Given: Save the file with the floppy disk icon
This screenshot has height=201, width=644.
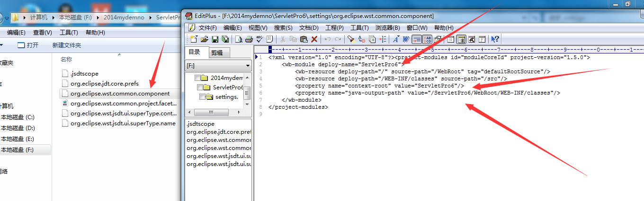Looking at the screenshot, I should [x=215, y=39].
